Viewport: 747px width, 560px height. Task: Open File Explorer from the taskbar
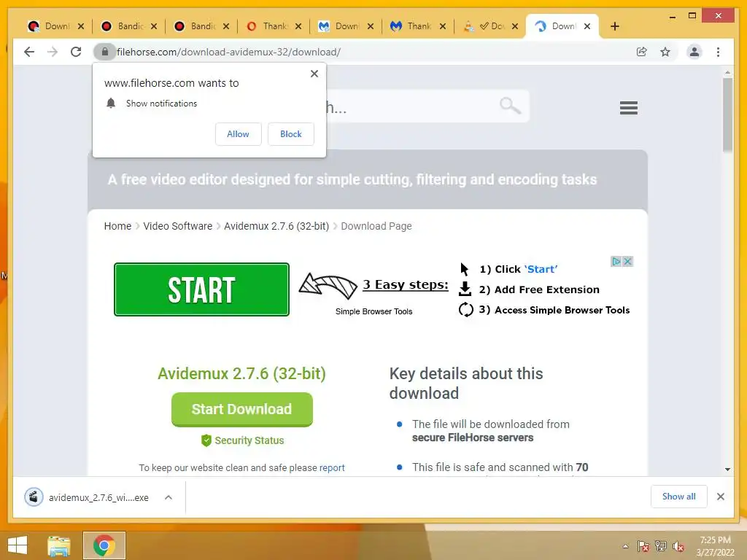pyautogui.click(x=59, y=546)
